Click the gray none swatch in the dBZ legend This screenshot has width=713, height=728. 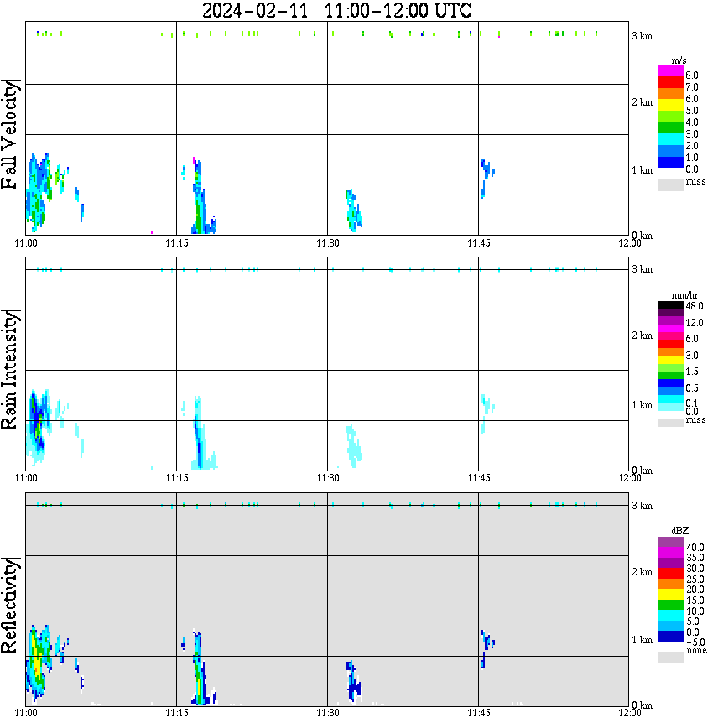click(x=670, y=657)
